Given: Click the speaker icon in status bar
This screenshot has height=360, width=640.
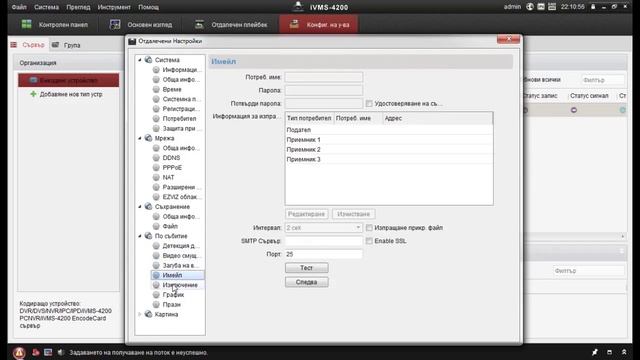Looking at the screenshot, I should (61, 352).
